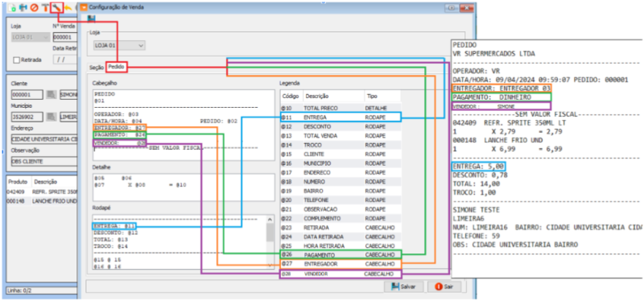This screenshot has height=301, width=644.
Task: Click inside the Rodapé text area
Action: (x=180, y=242)
